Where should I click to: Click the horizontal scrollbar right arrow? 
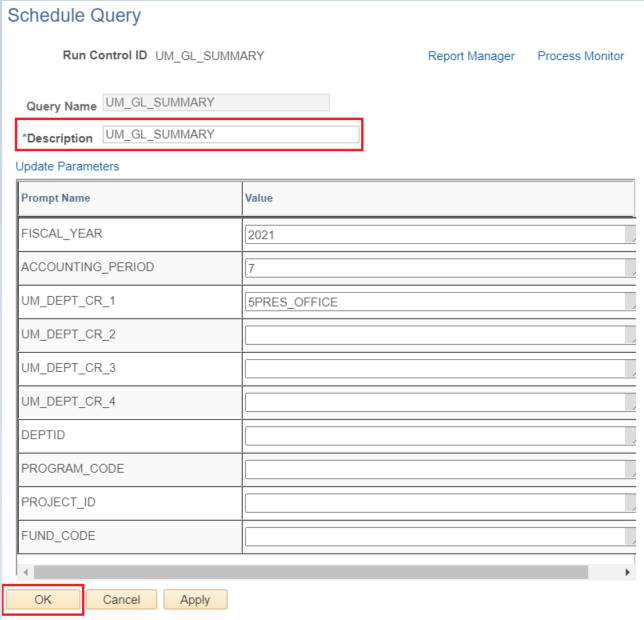[x=627, y=572]
